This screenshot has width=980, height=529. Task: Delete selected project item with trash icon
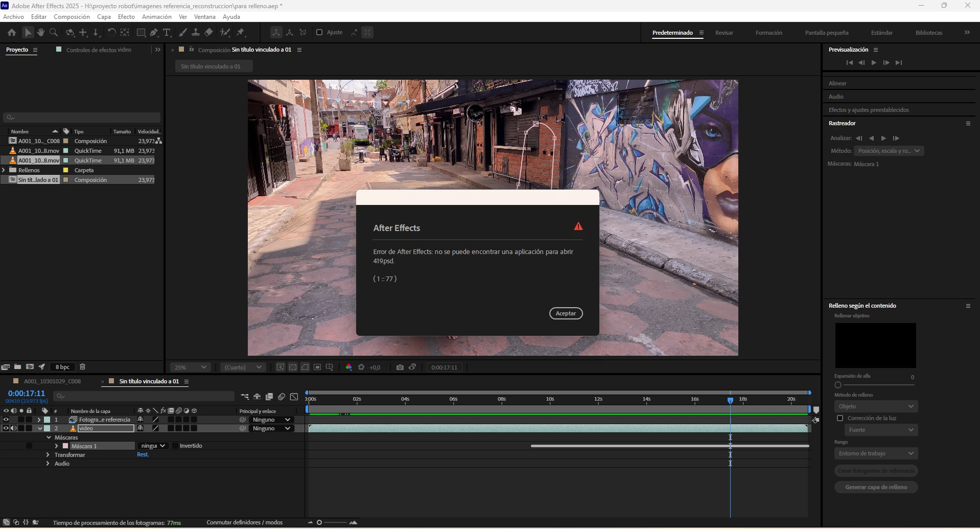pyautogui.click(x=82, y=366)
